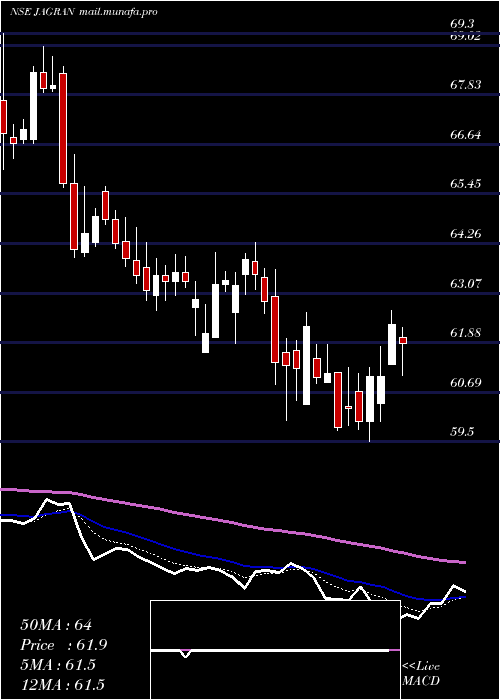This screenshot has width=500, height=700.
Task: Click the 'Price : 61.9' readout
Action: tap(63, 645)
